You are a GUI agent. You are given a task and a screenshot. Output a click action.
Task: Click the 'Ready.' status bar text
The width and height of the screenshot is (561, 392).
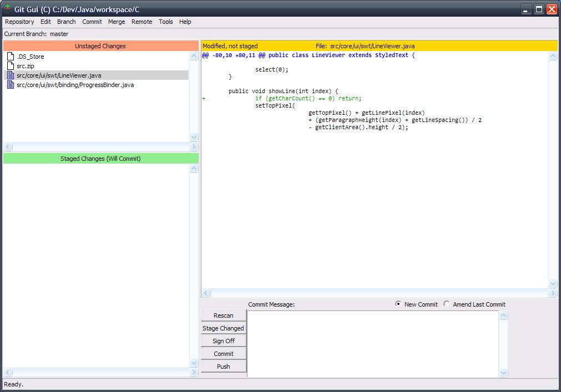tap(14, 384)
